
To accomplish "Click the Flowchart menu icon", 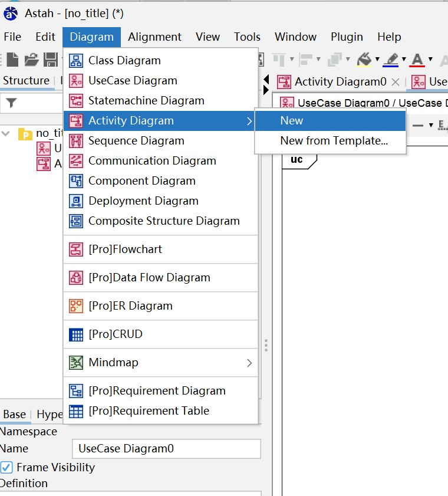I will click(76, 249).
